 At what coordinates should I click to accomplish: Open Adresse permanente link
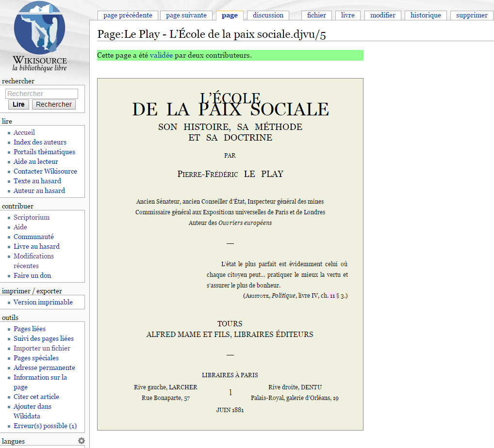[x=45, y=368]
